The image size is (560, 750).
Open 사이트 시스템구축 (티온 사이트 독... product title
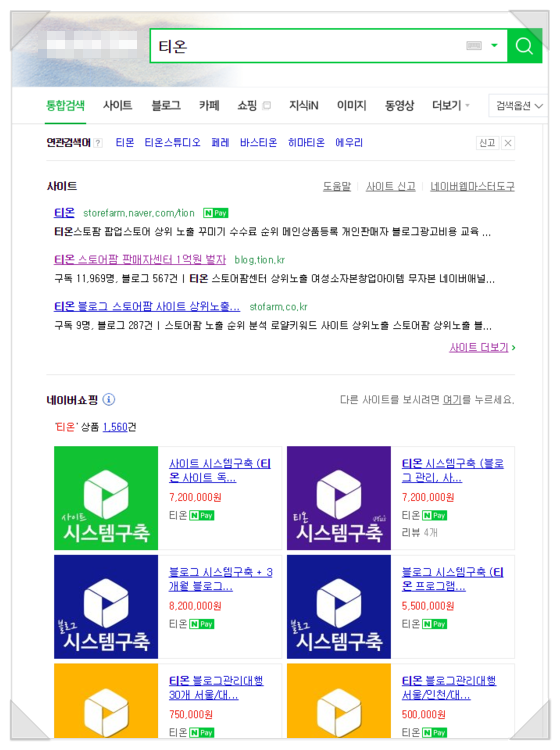click(x=220, y=470)
